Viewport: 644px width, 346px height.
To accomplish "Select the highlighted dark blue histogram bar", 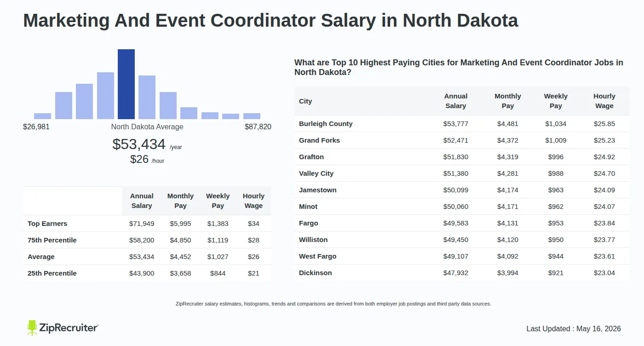I will click(126, 84).
